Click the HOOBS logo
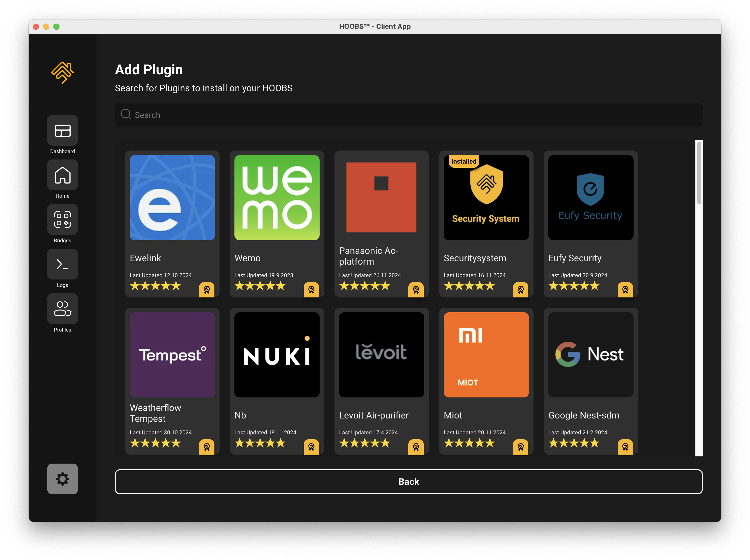The height and width of the screenshot is (560, 750). tap(62, 73)
